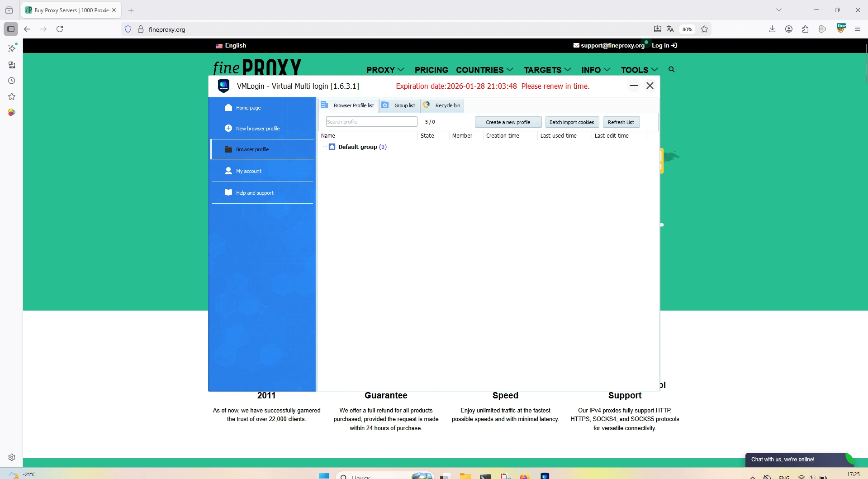Expand the INFO navigation dropdown
Viewport: 868px width, 479px height.
pyautogui.click(x=596, y=70)
